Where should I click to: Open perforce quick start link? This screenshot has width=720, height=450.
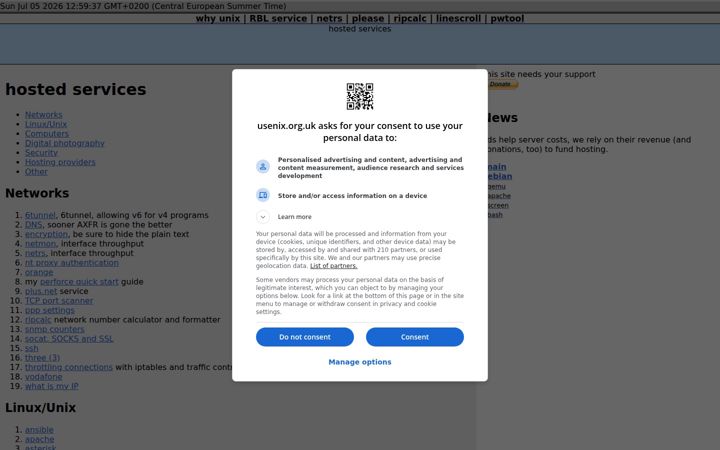coord(79,281)
